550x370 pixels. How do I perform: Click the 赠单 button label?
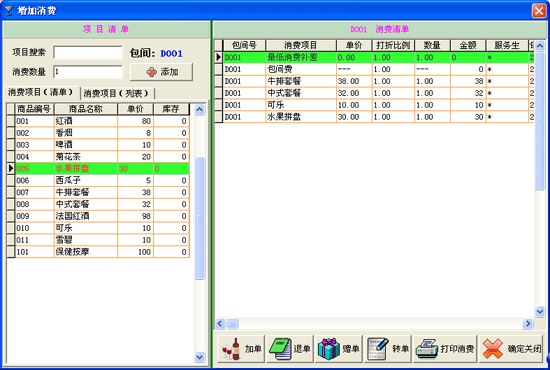(x=351, y=349)
